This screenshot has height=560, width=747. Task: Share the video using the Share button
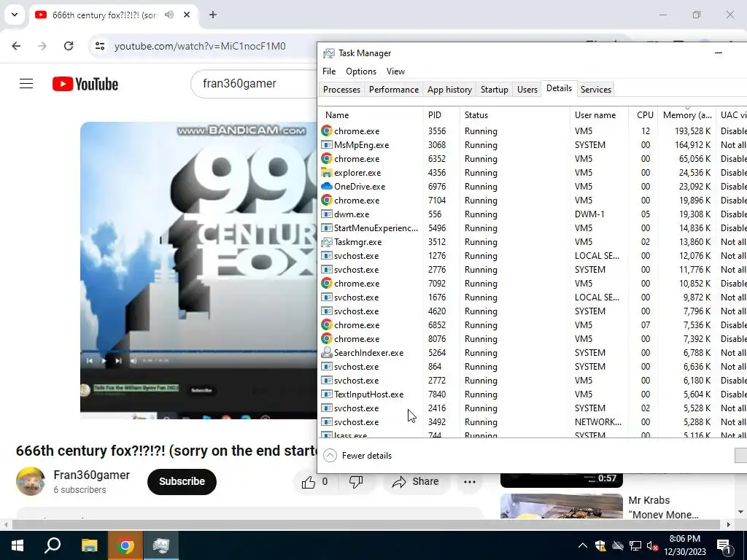(415, 482)
